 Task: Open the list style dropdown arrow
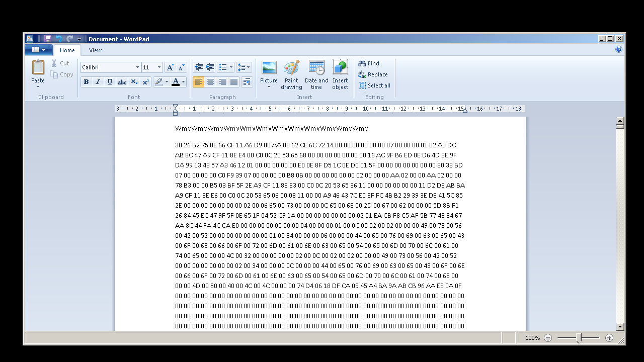tap(231, 67)
